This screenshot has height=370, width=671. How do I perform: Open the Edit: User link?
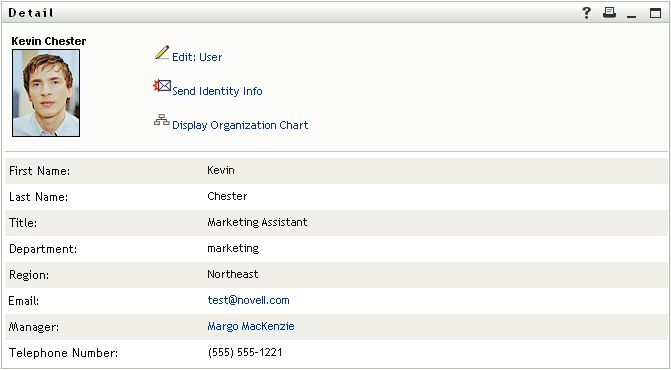(197, 57)
